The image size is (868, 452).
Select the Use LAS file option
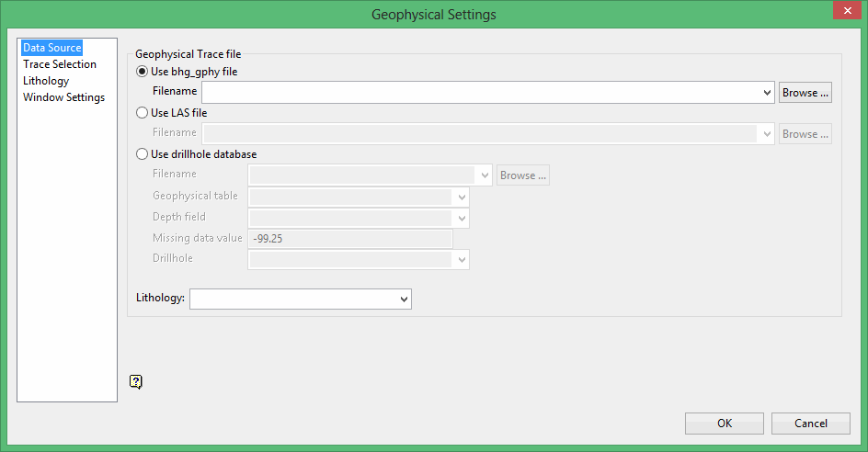(x=142, y=113)
